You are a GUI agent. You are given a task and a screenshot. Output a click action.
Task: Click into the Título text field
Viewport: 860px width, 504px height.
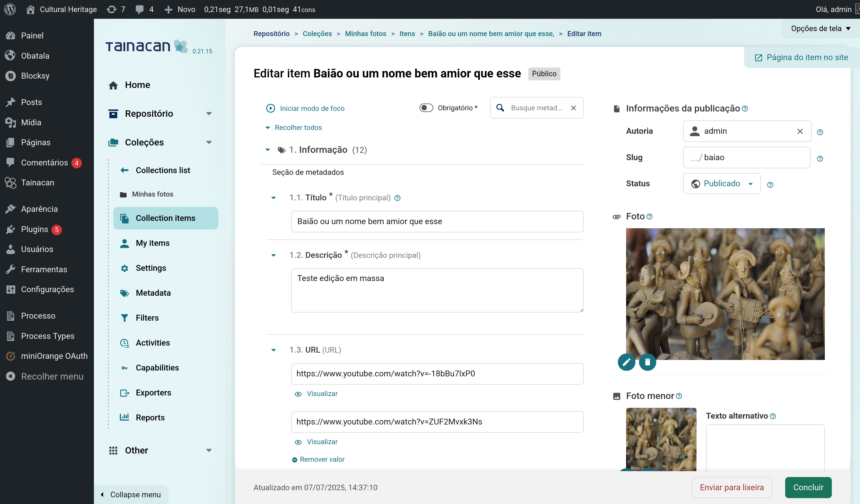click(437, 221)
